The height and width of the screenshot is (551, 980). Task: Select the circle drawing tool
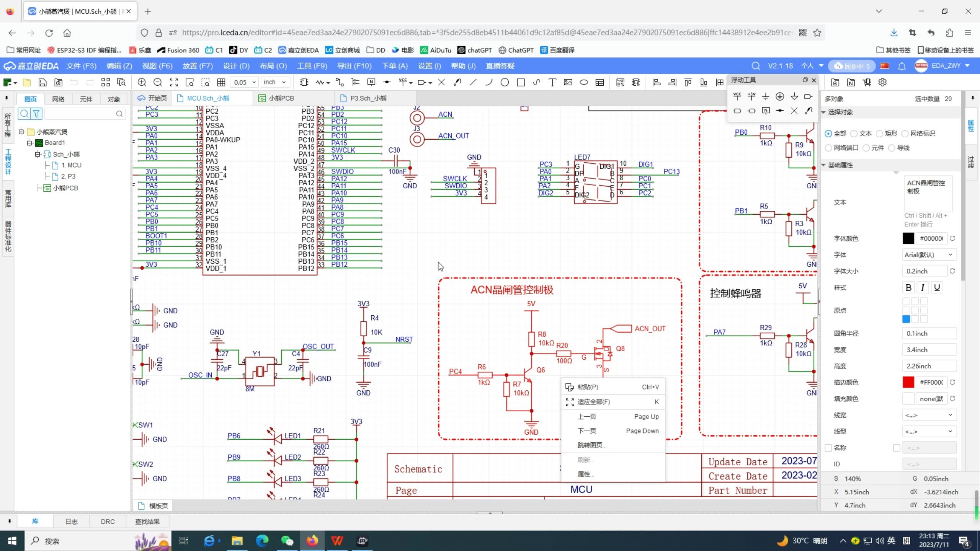[x=505, y=82]
